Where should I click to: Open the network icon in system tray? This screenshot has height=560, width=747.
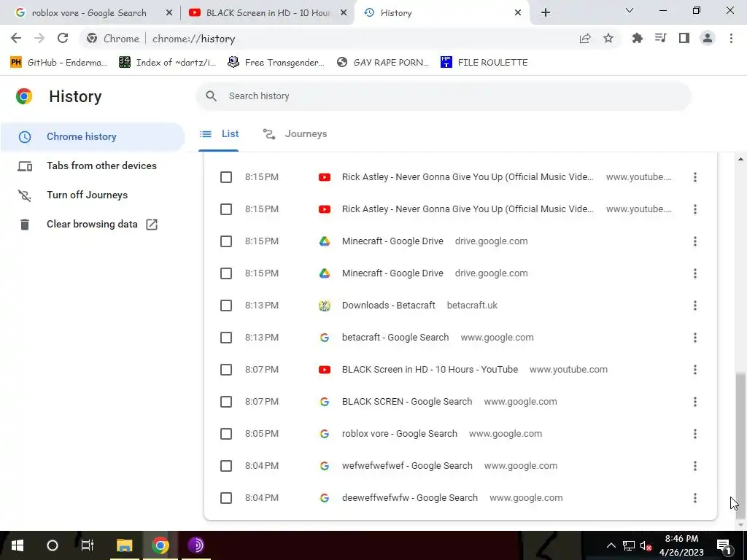click(x=629, y=545)
